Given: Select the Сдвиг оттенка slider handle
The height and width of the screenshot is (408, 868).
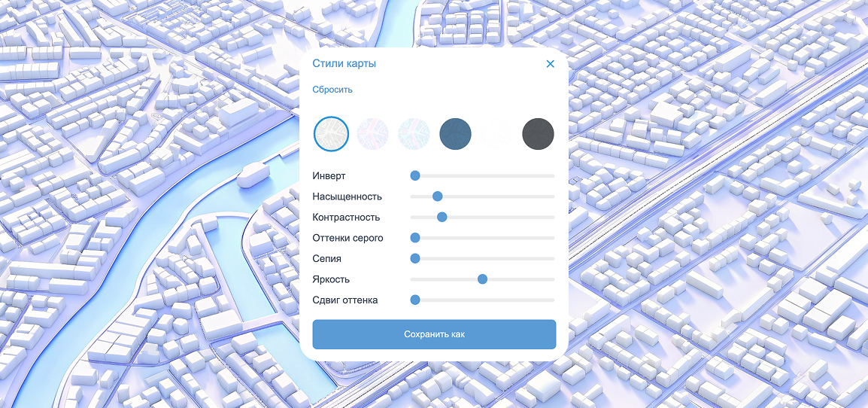Looking at the screenshot, I should point(414,300).
